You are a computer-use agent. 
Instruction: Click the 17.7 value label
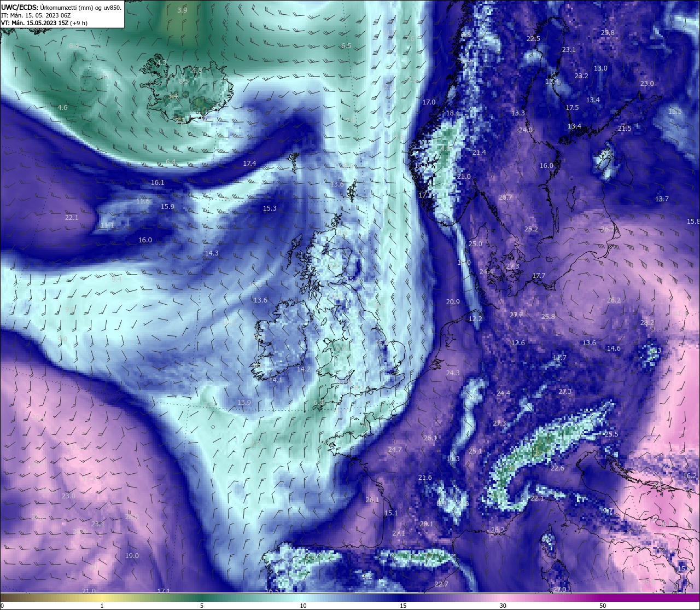(539, 276)
